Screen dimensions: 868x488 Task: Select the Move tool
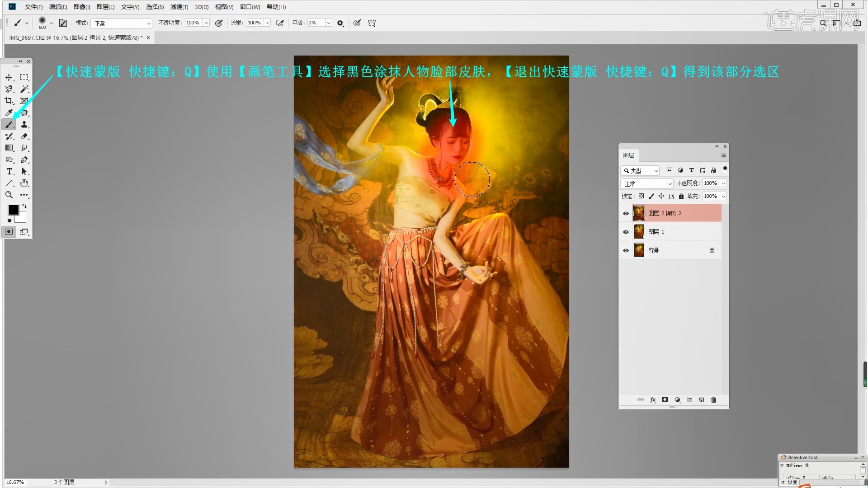click(9, 78)
